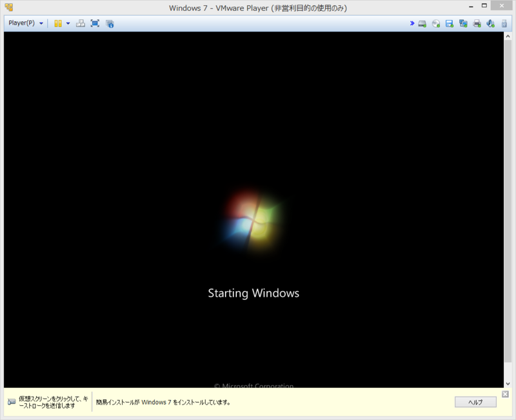
Task: Maximize the VMware Player window
Action: click(484, 6)
